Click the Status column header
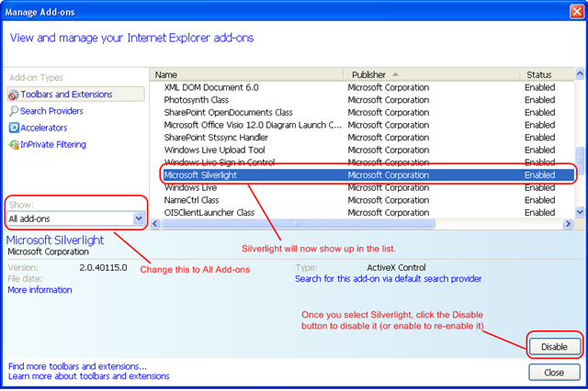Image resolution: width=588 pixels, height=391 pixels. tap(547, 73)
